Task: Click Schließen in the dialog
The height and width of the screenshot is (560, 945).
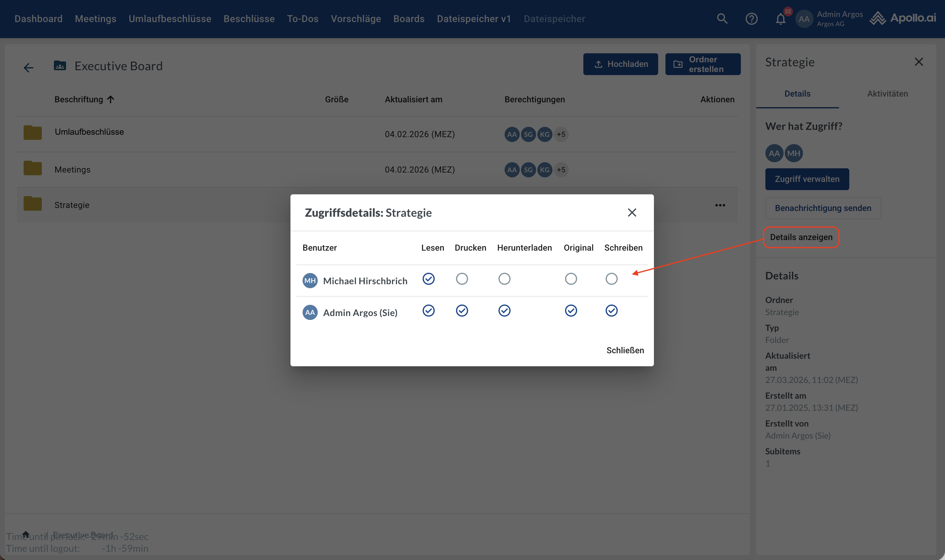Action: click(x=625, y=350)
